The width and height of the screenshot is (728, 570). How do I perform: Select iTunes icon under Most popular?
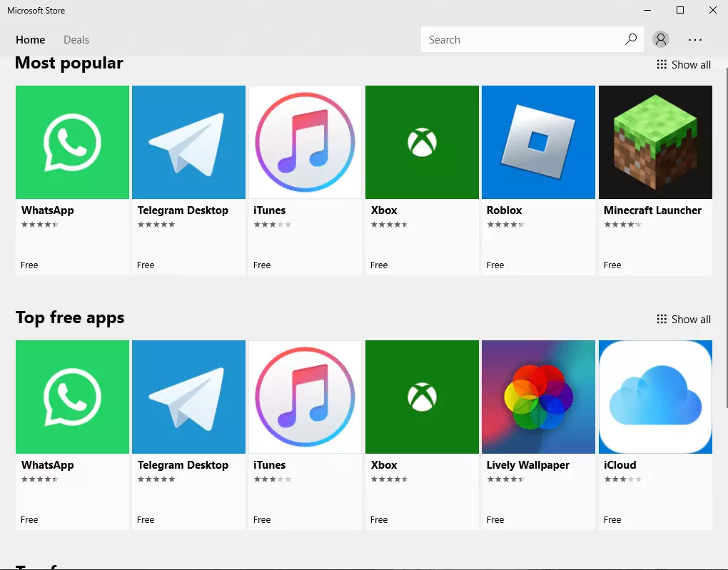[305, 142]
